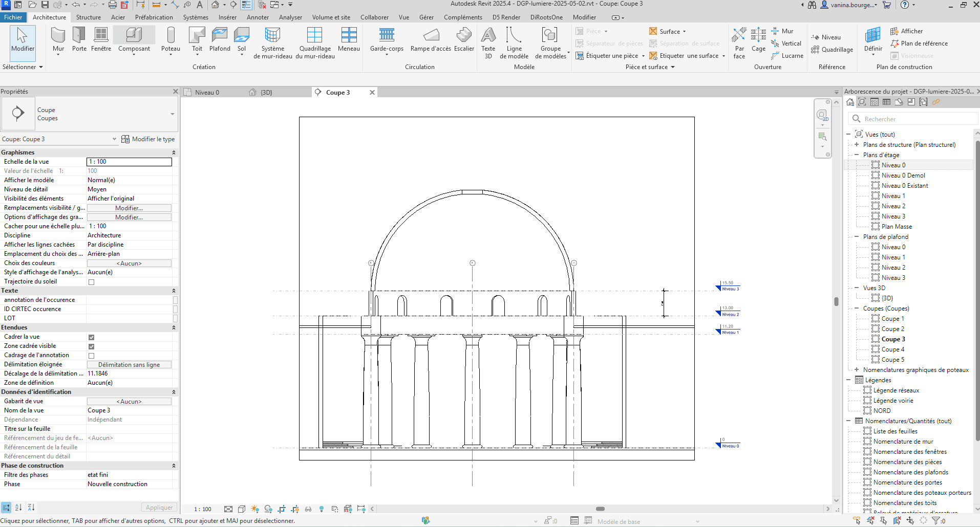
Task: Switch to the Niveau 0 view tab
Action: [207, 93]
